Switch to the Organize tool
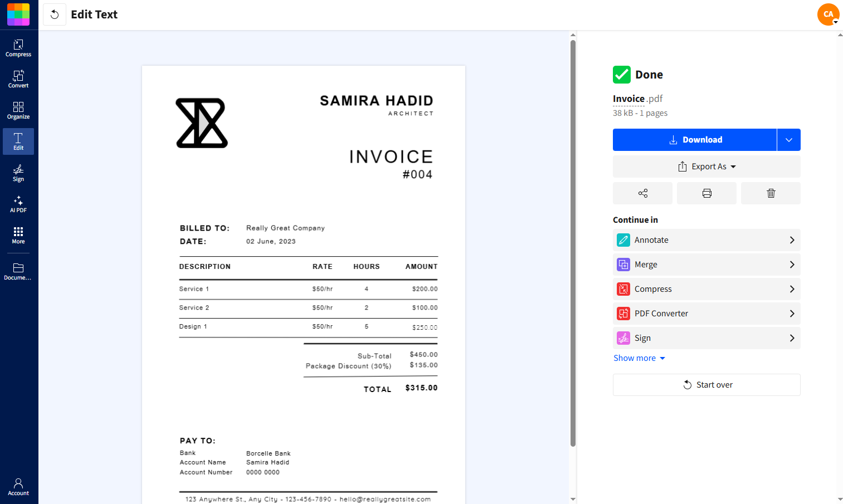Screen dimensions: 843x504 point(18,109)
